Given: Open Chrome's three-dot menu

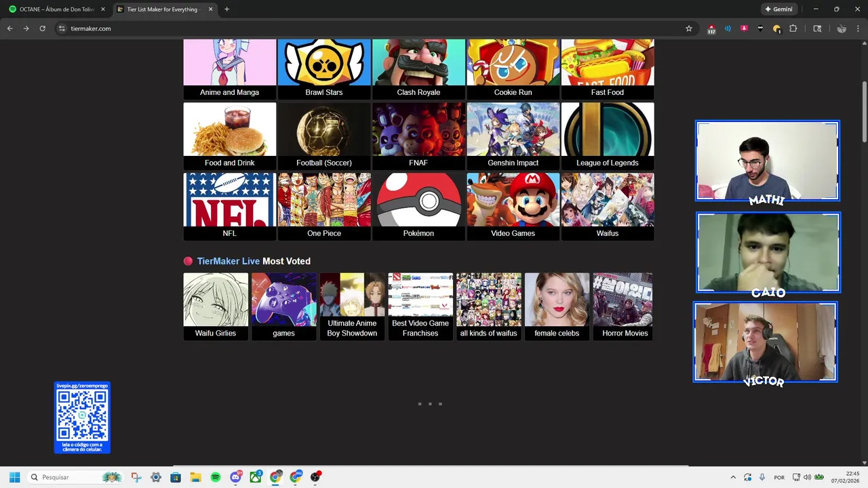Looking at the screenshot, I should point(859,28).
